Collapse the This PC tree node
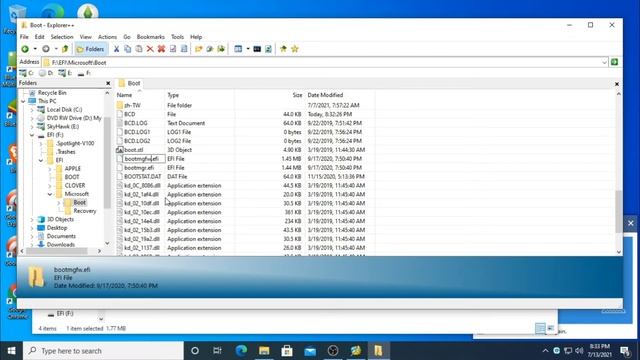Image resolution: width=640 pixels, height=360 pixels. (x=23, y=101)
